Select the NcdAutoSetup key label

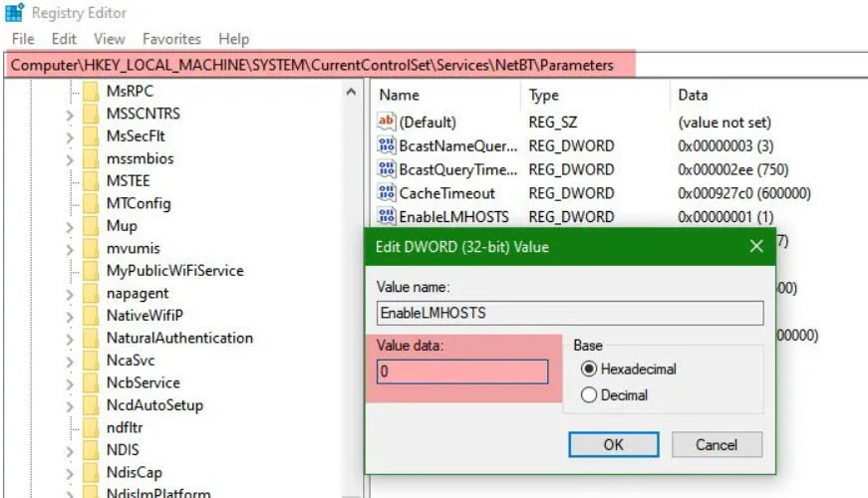click(155, 405)
